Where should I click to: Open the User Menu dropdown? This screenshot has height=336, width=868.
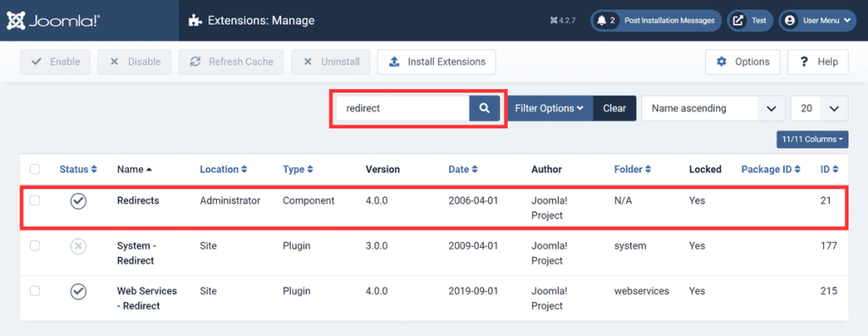pyautogui.click(x=817, y=20)
